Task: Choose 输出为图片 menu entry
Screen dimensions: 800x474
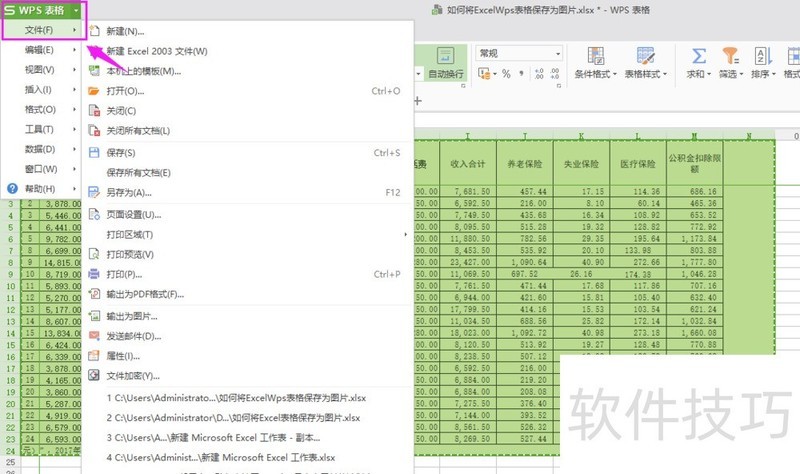Action: pyautogui.click(x=247, y=316)
